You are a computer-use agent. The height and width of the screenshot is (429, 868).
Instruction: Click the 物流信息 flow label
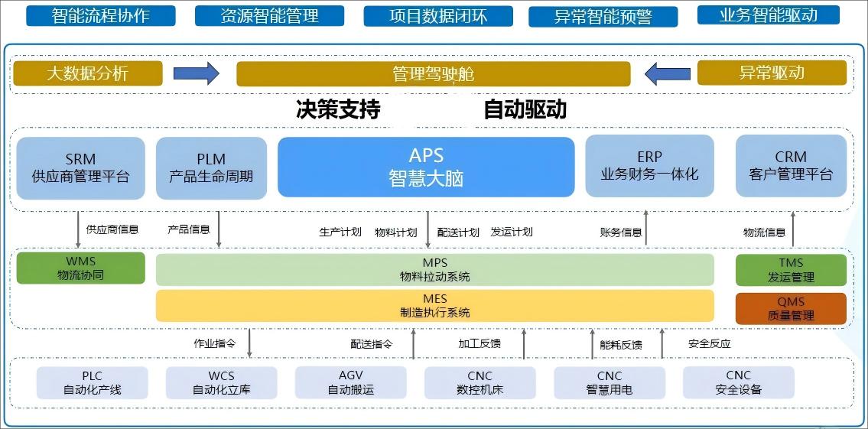tap(765, 232)
